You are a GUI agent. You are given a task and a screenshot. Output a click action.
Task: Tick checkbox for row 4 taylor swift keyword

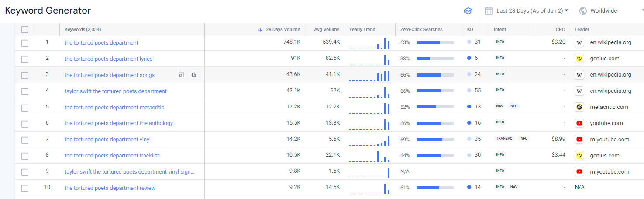(x=25, y=91)
